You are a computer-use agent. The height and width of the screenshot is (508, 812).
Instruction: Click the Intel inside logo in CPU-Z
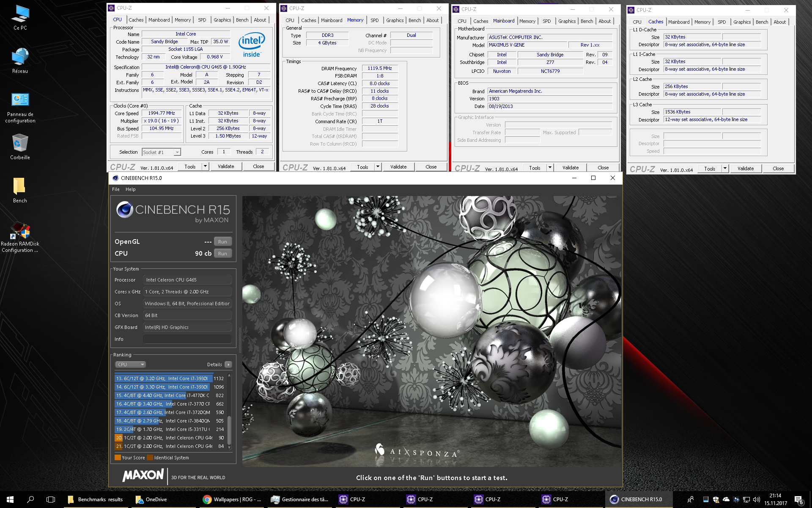pyautogui.click(x=252, y=45)
